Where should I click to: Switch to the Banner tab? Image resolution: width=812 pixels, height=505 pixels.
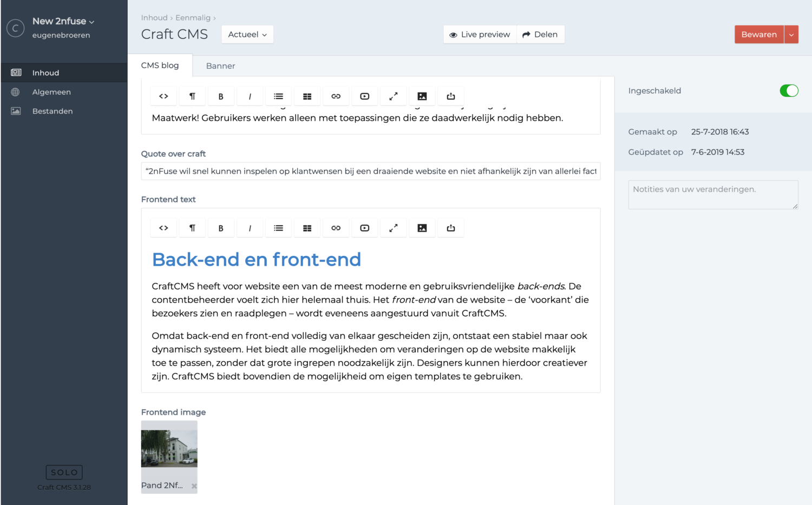(220, 66)
